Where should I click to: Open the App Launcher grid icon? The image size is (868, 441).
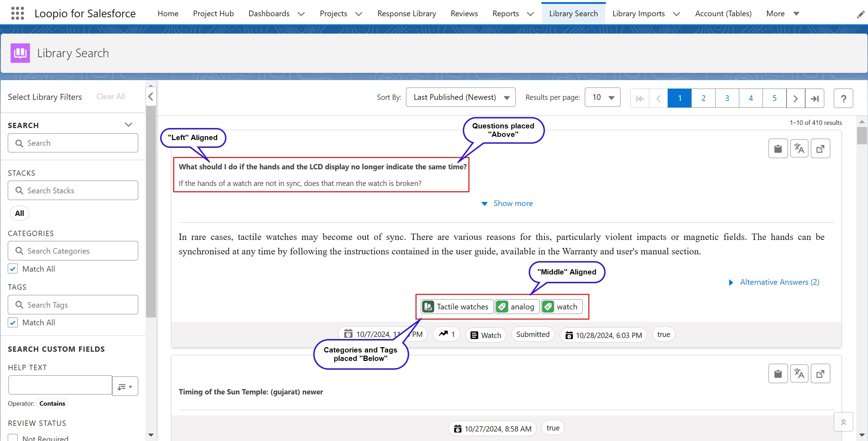click(x=17, y=13)
